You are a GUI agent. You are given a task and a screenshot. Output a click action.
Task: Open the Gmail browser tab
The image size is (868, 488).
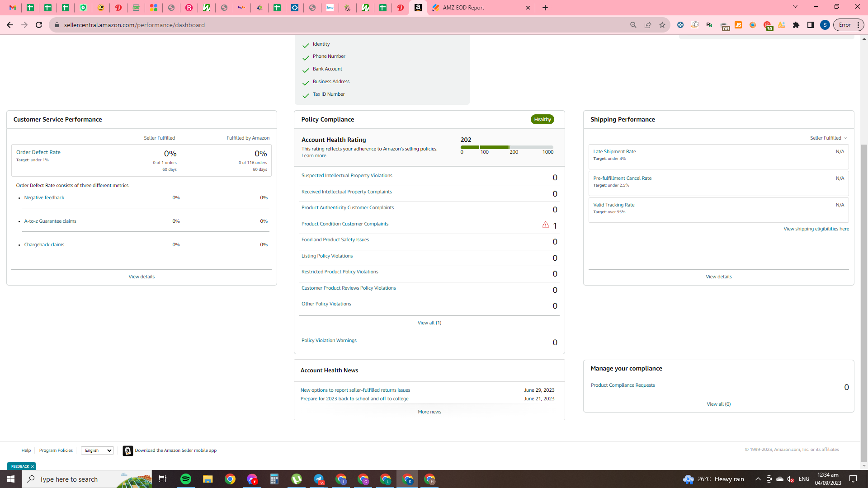click(13, 8)
